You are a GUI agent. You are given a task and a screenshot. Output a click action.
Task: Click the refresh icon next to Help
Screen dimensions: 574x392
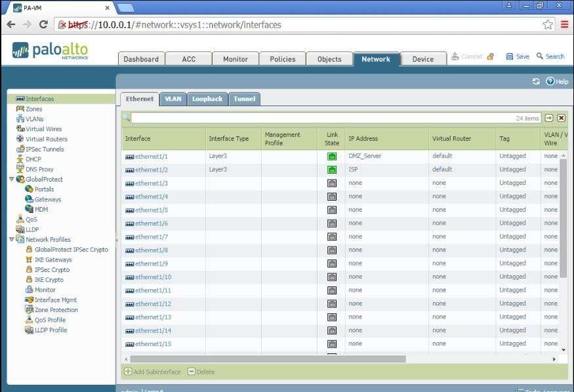click(x=536, y=81)
